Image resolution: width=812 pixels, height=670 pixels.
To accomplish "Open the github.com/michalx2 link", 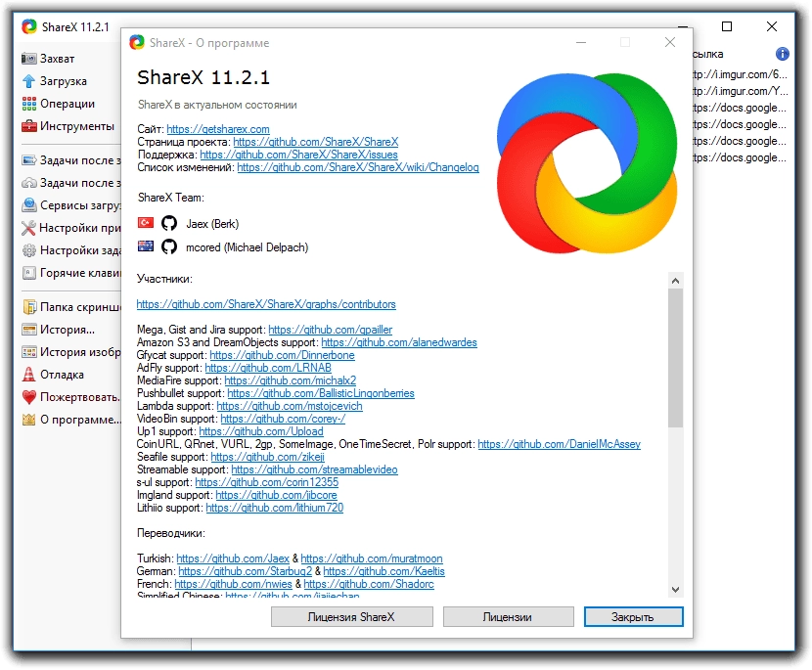I will point(291,380).
